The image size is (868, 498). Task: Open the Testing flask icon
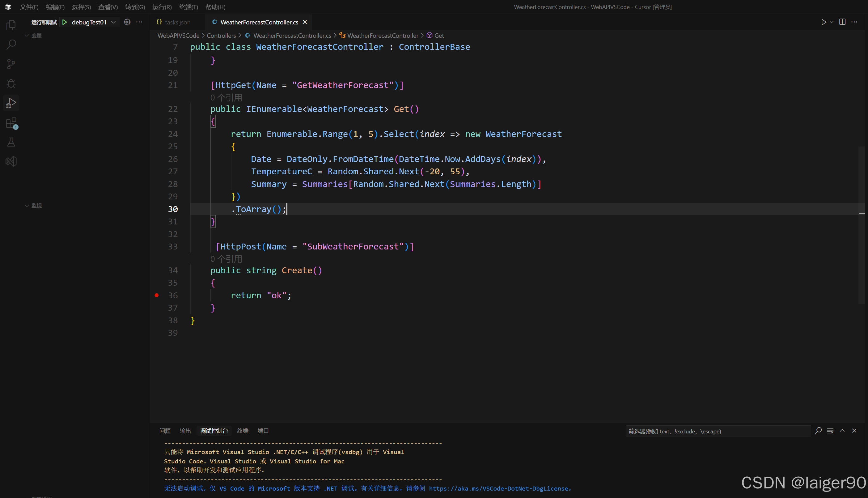[x=11, y=142]
